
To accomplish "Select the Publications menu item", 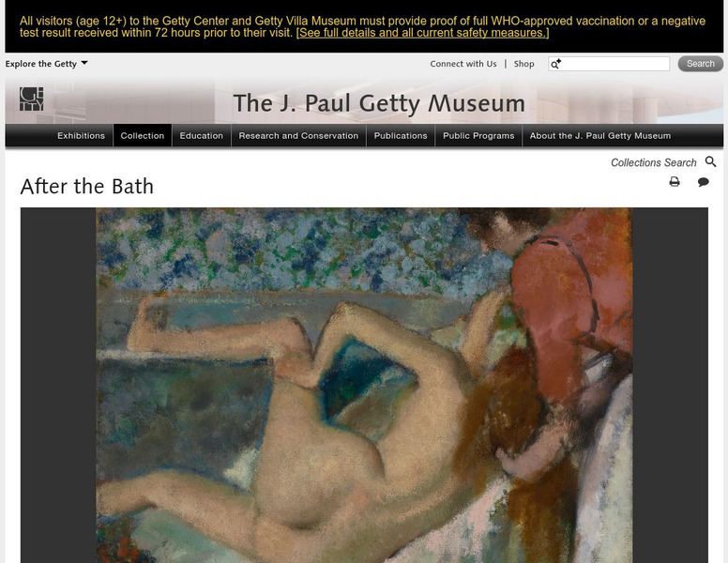I will [401, 136].
